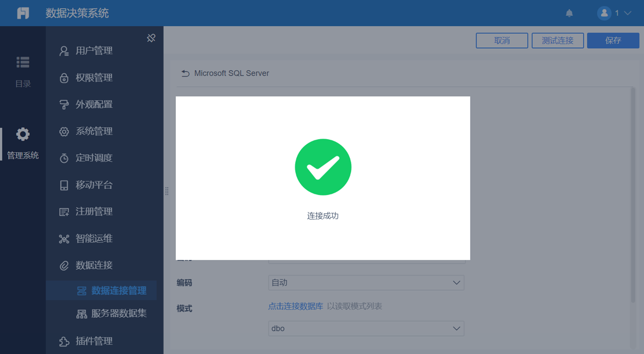The height and width of the screenshot is (354, 644).
Task: Go back using the arrow beside Microsoft SQL Server
Action: click(185, 74)
